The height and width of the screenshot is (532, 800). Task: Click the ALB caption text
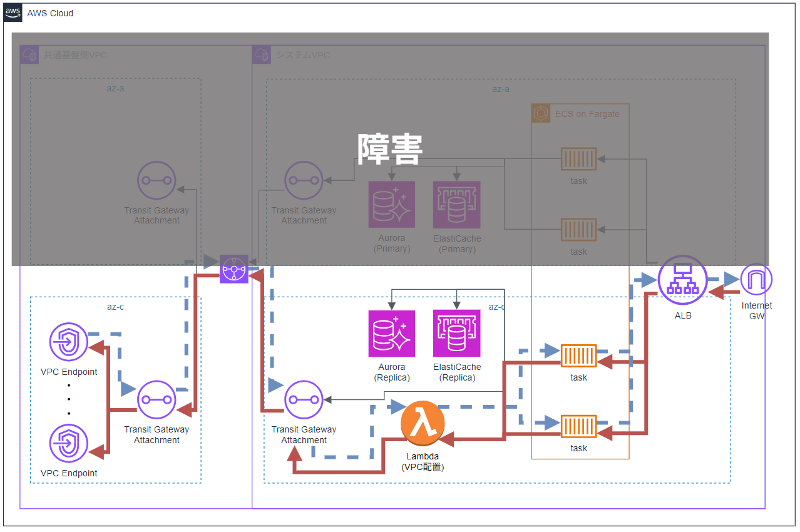tap(683, 315)
